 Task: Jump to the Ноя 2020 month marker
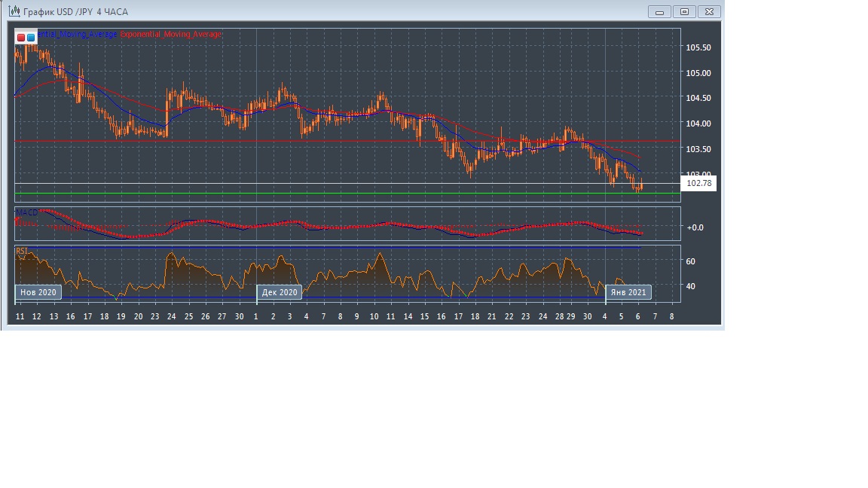(38, 292)
